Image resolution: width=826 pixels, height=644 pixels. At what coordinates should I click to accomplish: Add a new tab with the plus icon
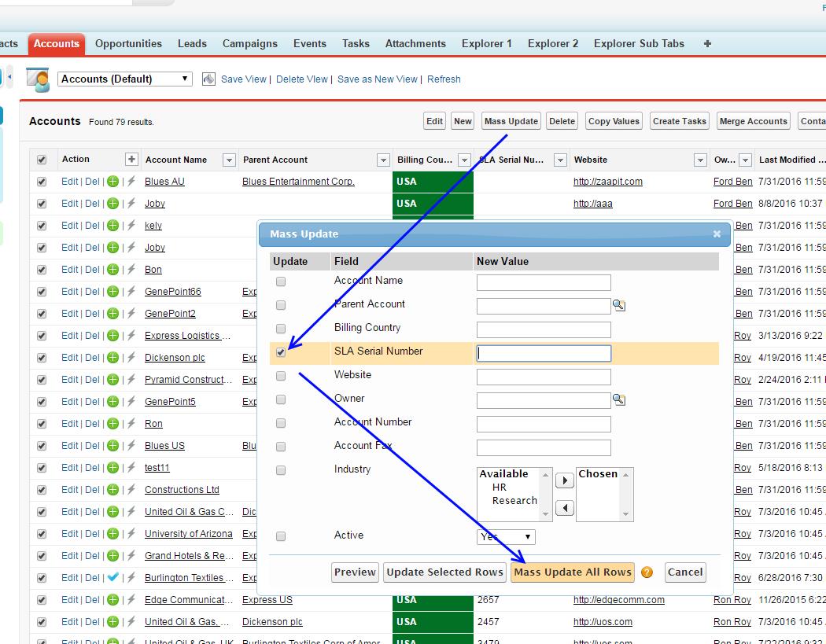707,44
